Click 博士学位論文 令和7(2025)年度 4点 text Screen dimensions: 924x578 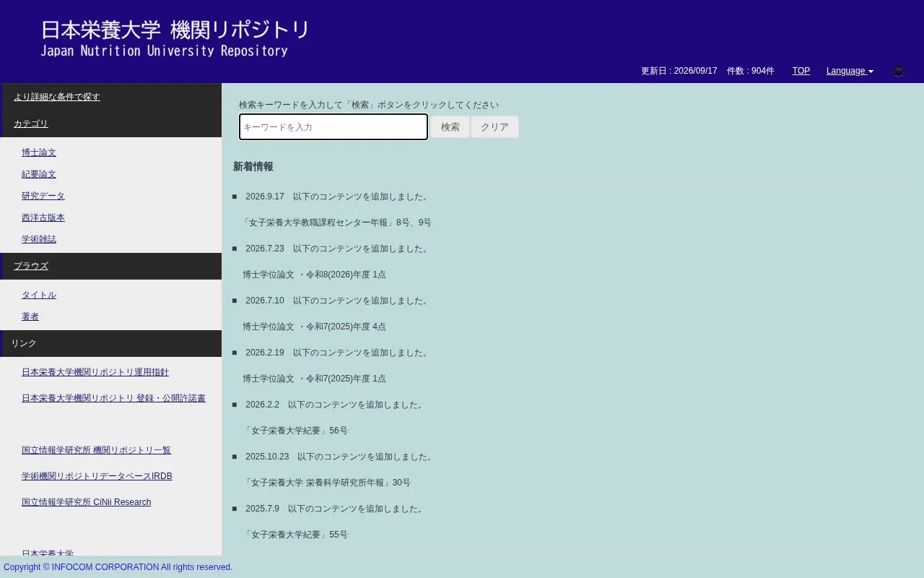click(314, 327)
